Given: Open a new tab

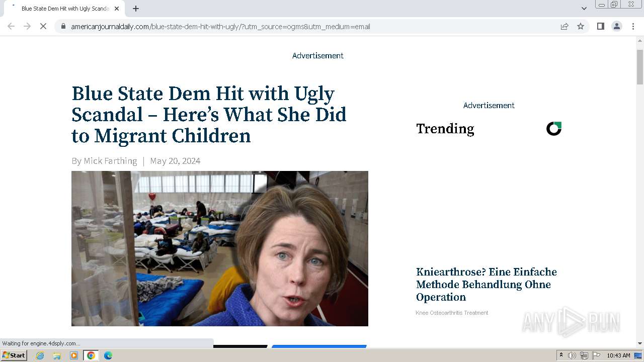Looking at the screenshot, I should pyautogui.click(x=136, y=9).
